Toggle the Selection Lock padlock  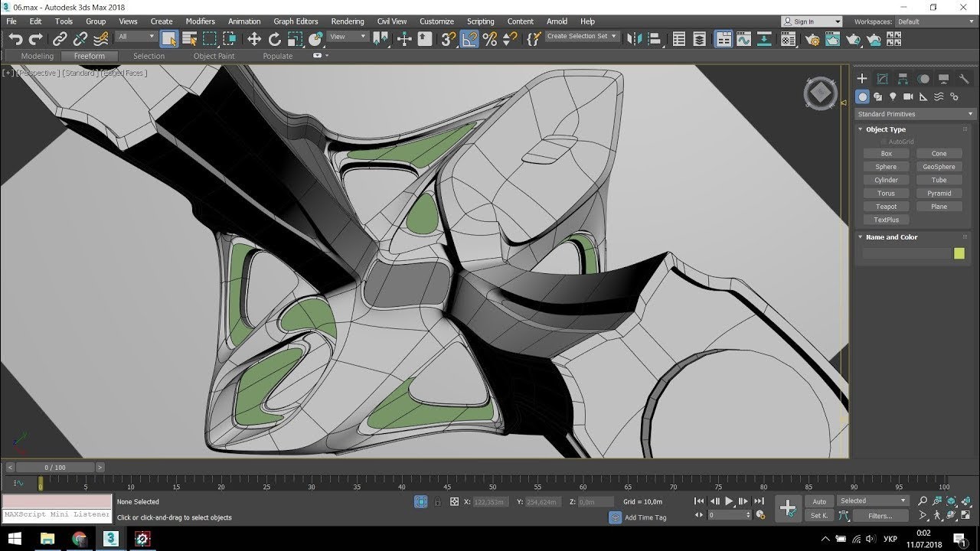pyautogui.click(x=437, y=502)
